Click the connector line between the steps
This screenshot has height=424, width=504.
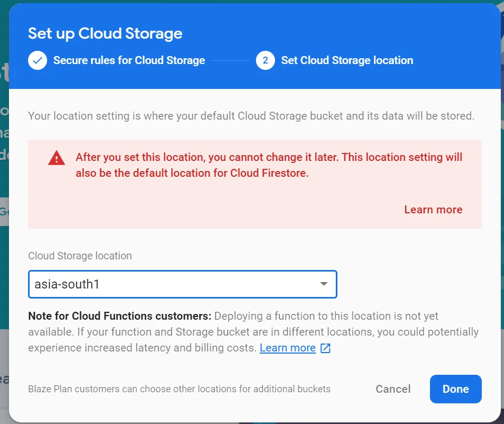click(x=231, y=60)
